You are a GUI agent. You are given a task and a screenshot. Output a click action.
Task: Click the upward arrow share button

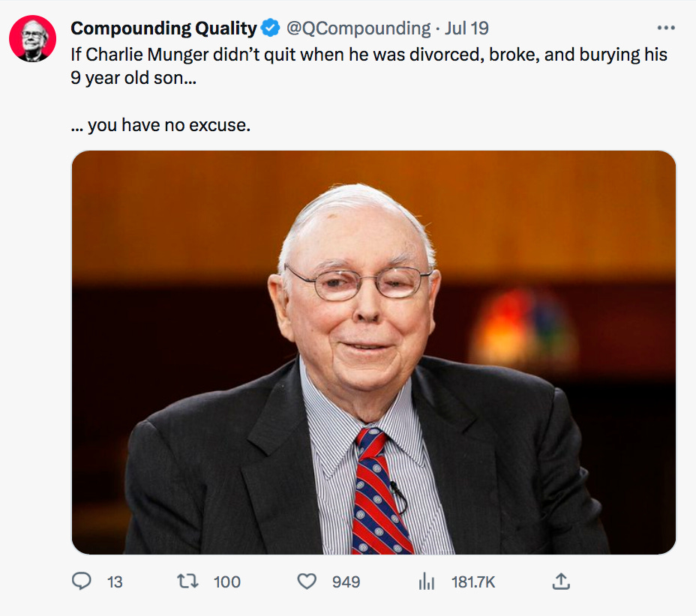coord(560,581)
